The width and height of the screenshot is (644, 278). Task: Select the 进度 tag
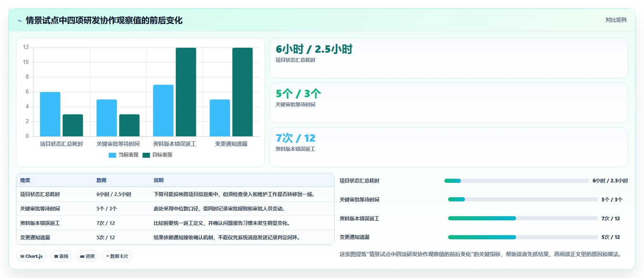(87, 256)
